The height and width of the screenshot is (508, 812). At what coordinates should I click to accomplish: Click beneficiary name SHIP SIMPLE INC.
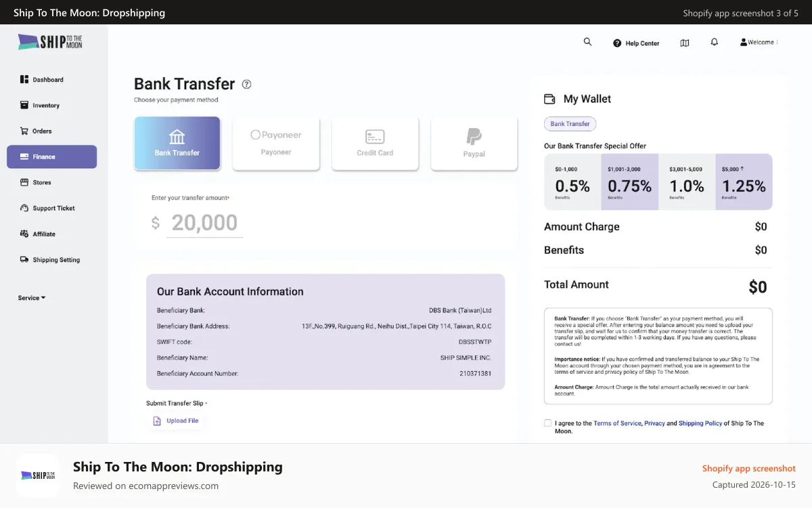click(466, 358)
